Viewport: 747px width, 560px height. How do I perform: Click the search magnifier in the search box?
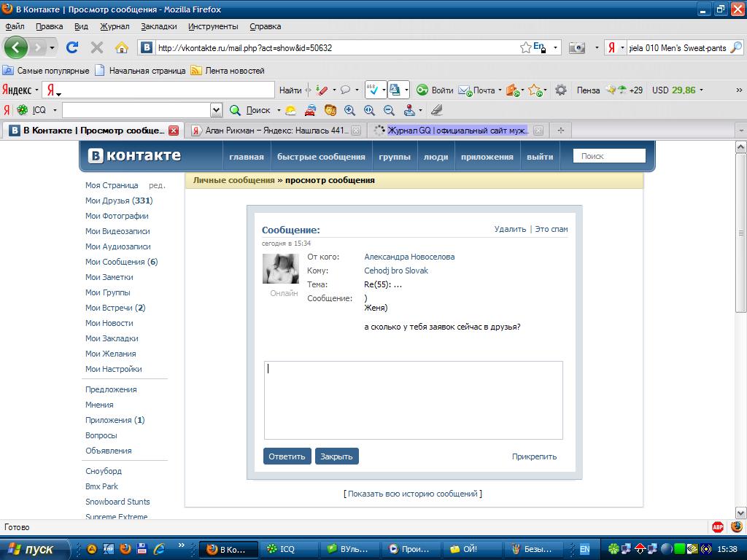coord(736,47)
